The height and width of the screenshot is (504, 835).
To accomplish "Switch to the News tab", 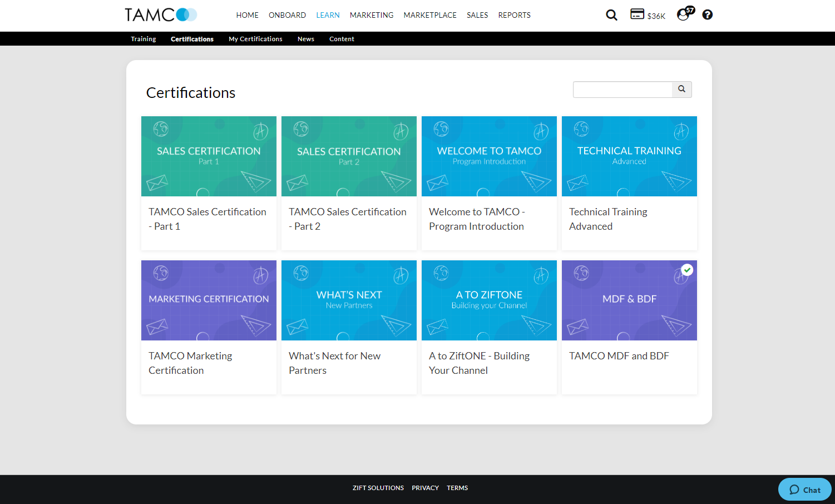I will click(306, 39).
